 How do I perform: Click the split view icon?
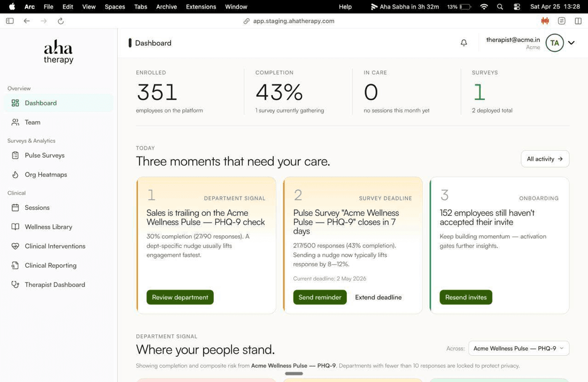pos(578,21)
